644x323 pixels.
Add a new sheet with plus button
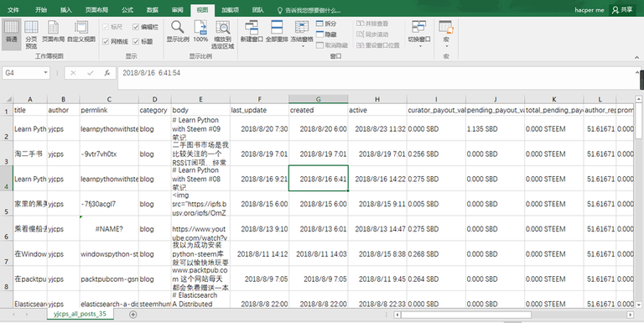tap(133, 315)
